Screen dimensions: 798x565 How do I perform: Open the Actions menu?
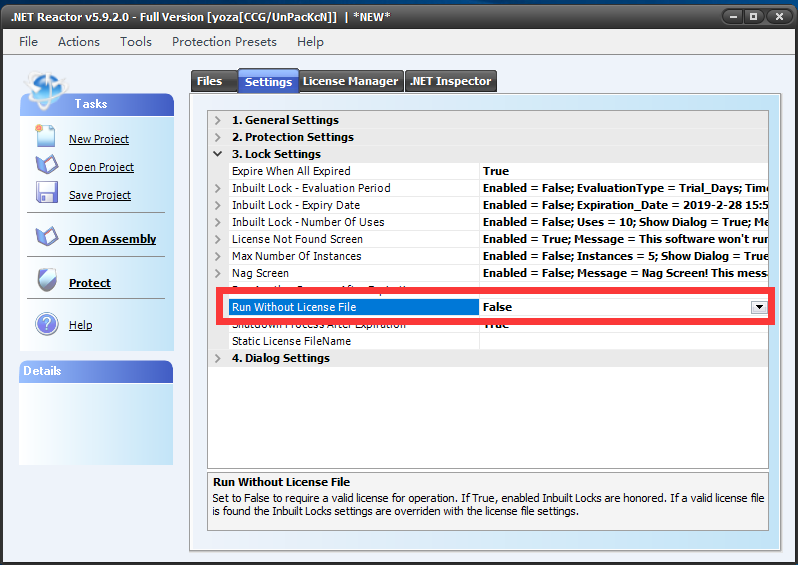(x=79, y=42)
